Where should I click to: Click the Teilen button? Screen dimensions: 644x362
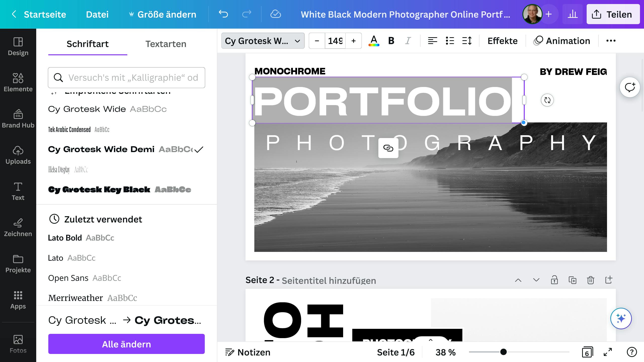click(613, 14)
